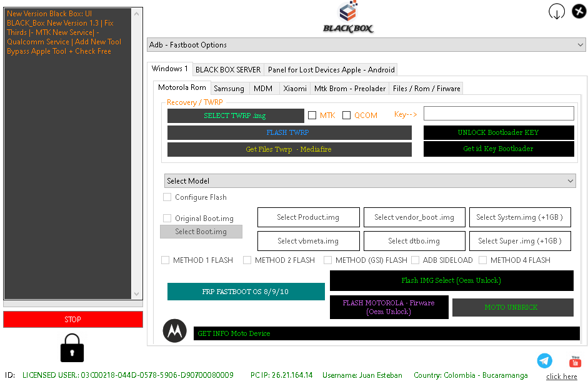Follow the 'click here' link
The width and height of the screenshot is (588, 384).
tap(561, 377)
